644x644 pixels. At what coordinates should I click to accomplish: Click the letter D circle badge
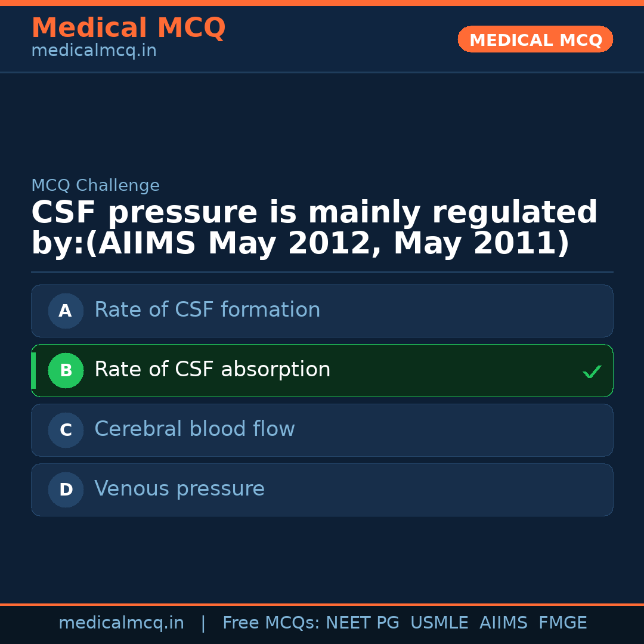click(66, 490)
